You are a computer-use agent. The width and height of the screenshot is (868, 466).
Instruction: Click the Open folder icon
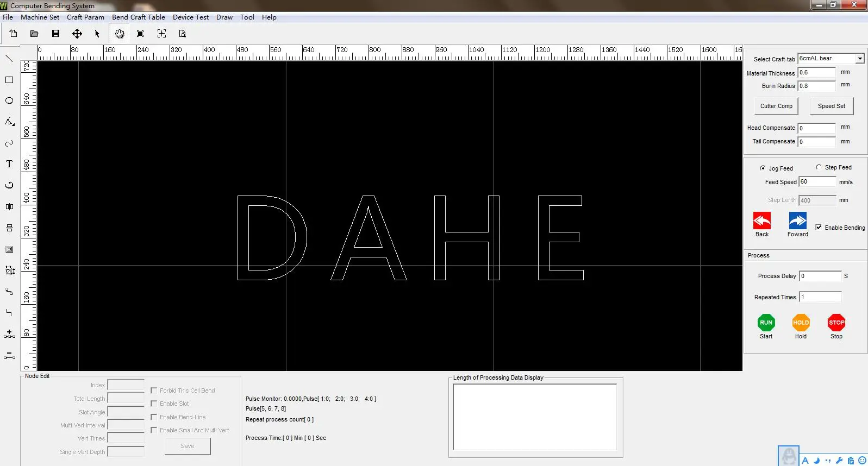tap(34, 34)
